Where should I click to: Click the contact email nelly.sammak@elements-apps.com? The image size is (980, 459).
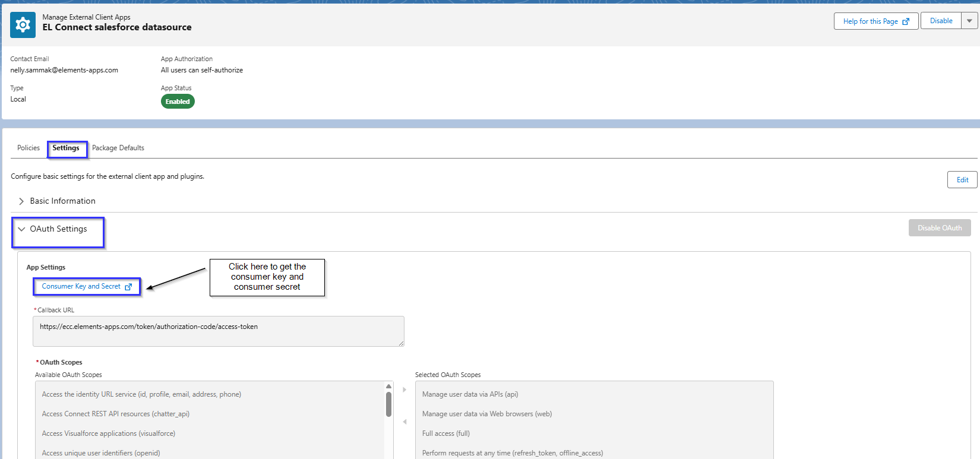pyautogui.click(x=64, y=70)
